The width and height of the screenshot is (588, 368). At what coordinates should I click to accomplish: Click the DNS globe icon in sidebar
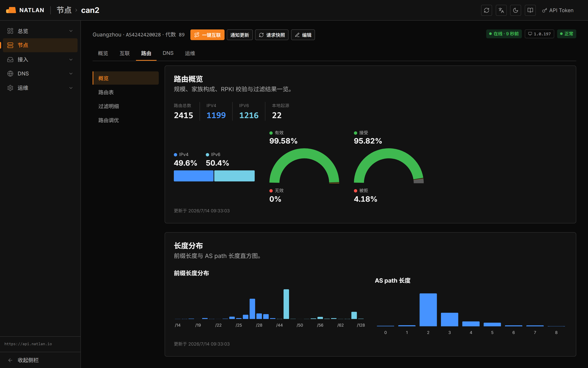coord(10,73)
